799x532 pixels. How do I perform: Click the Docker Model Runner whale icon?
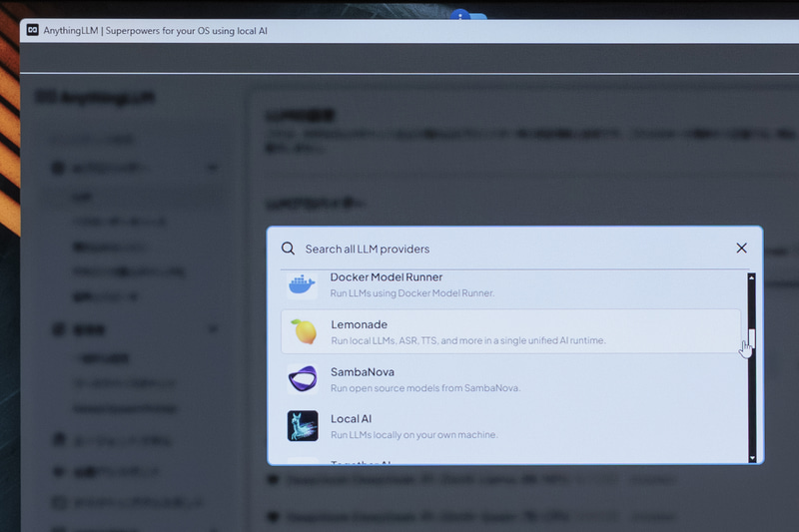point(302,284)
